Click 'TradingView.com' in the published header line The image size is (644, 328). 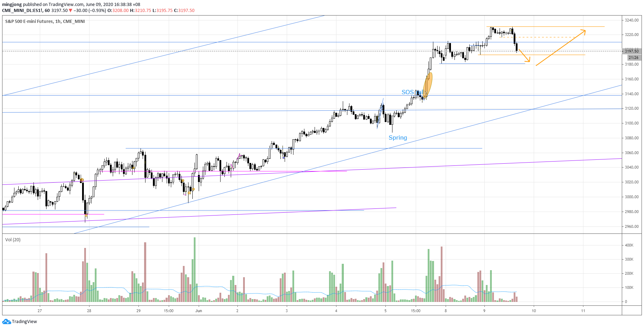[x=66, y=5]
